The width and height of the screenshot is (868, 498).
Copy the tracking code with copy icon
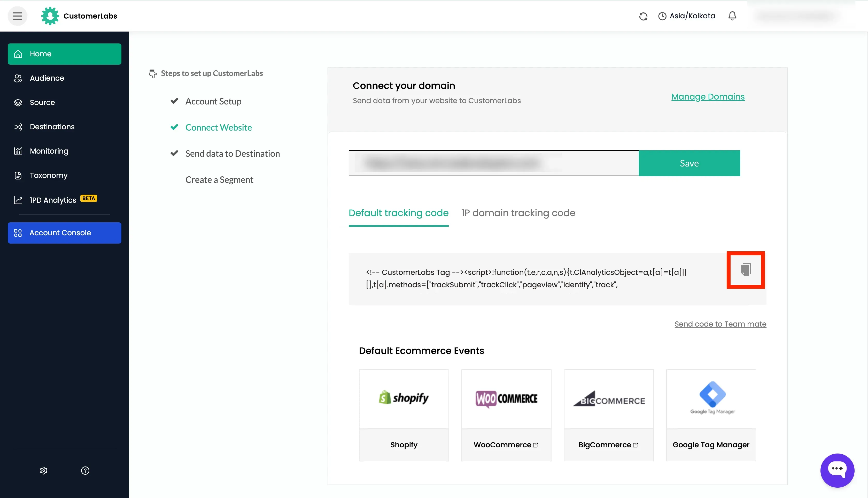coord(746,269)
